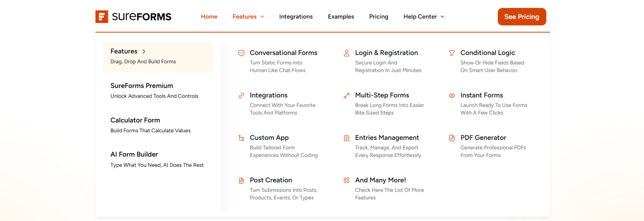Click the arrow next to Features heading
The height and width of the screenshot is (221, 644).
pyautogui.click(x=144, y=51)
